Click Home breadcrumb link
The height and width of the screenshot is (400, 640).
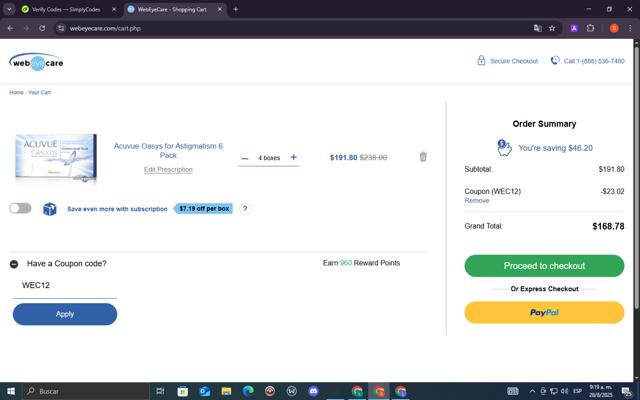16,92
